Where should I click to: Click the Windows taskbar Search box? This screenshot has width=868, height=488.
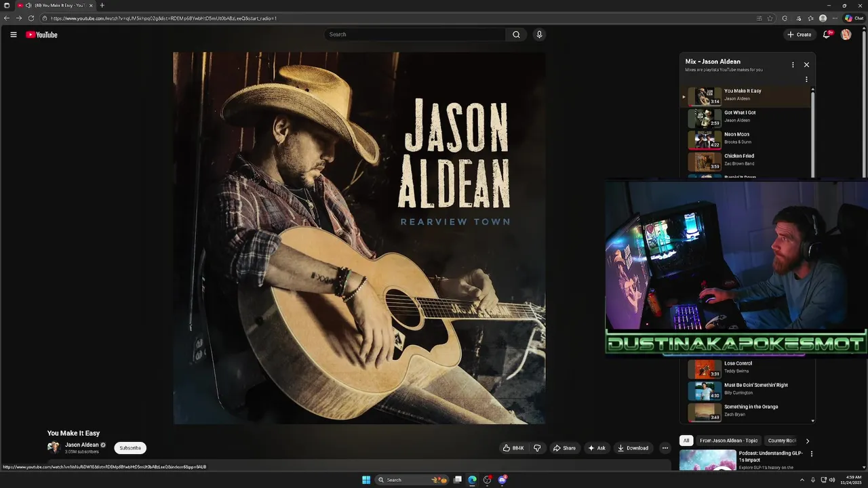(x=412, y=480)
